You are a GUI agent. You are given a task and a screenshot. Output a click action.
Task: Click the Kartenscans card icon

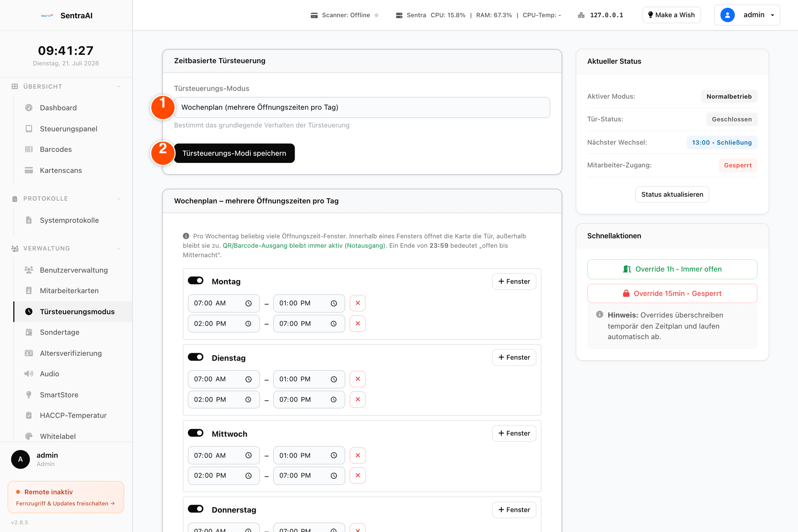click(29, 170)
